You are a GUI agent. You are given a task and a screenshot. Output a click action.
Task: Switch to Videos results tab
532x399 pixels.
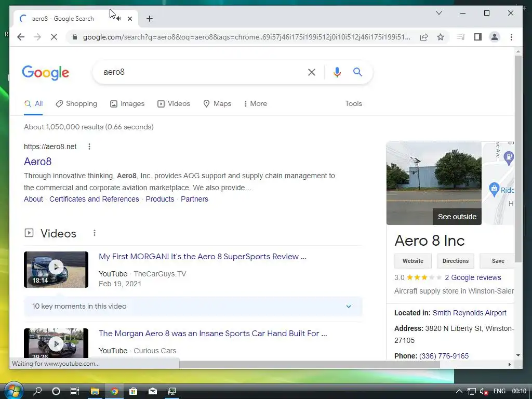coord(174,104)
